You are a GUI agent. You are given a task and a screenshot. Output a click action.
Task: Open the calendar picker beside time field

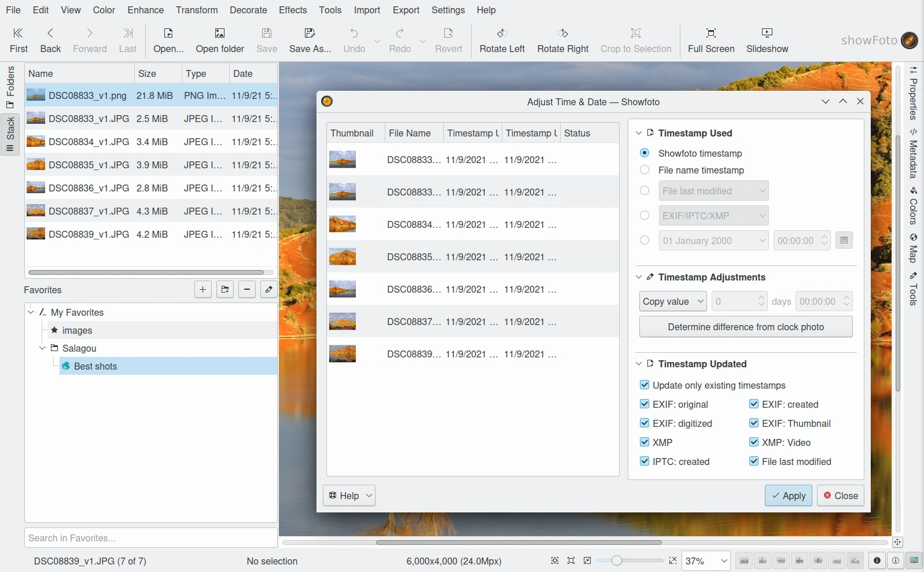pyautogui.click(x=844, y=241)
